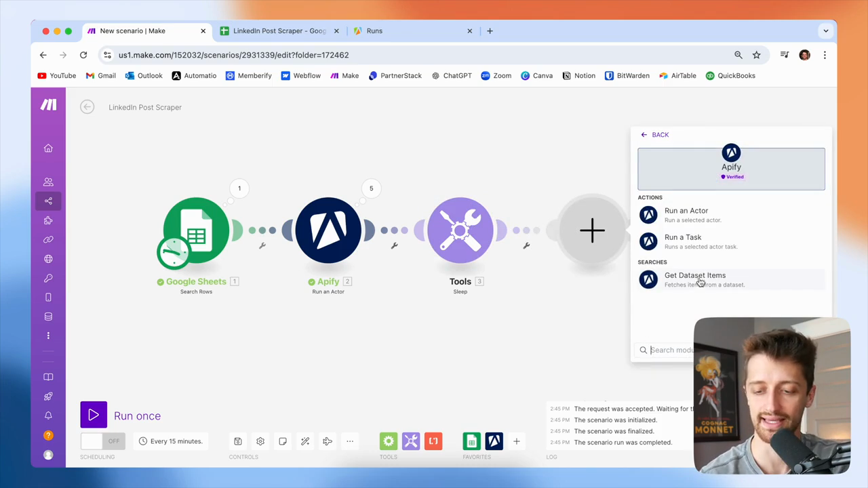Select Run an Actor action
The width and height of the screenshot is (868, 488).
[x=731, y=215]
